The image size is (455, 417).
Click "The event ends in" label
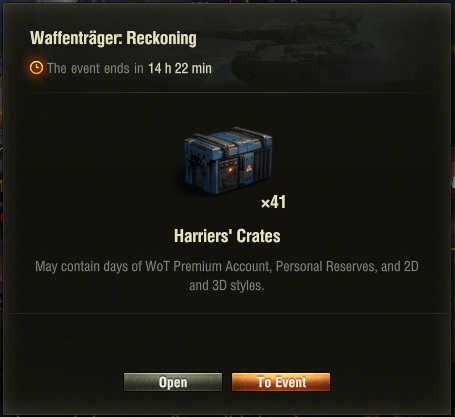(95, 68)
